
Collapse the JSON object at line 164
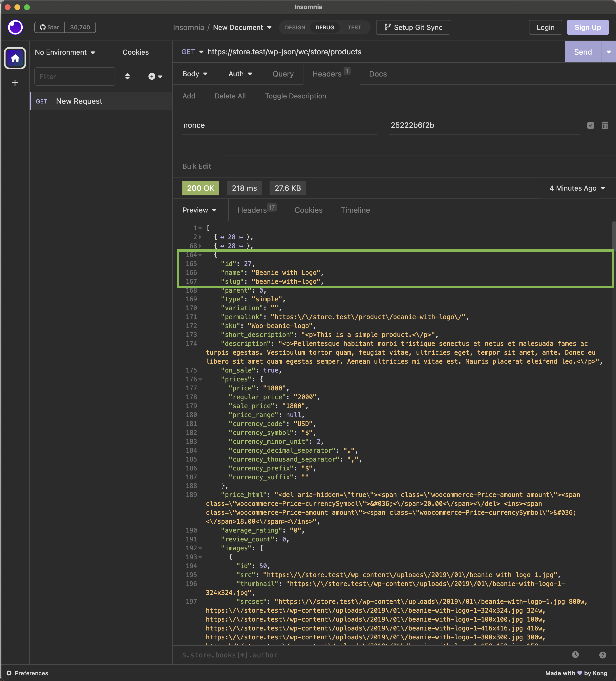[201, 255]
